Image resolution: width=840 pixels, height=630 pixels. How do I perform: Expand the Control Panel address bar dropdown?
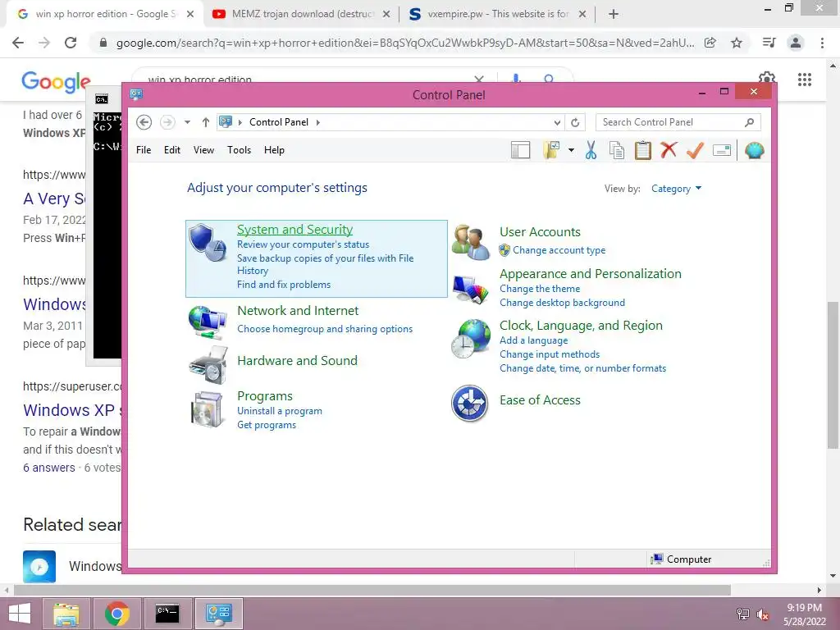pyautogui.click(x=557, y=123)
